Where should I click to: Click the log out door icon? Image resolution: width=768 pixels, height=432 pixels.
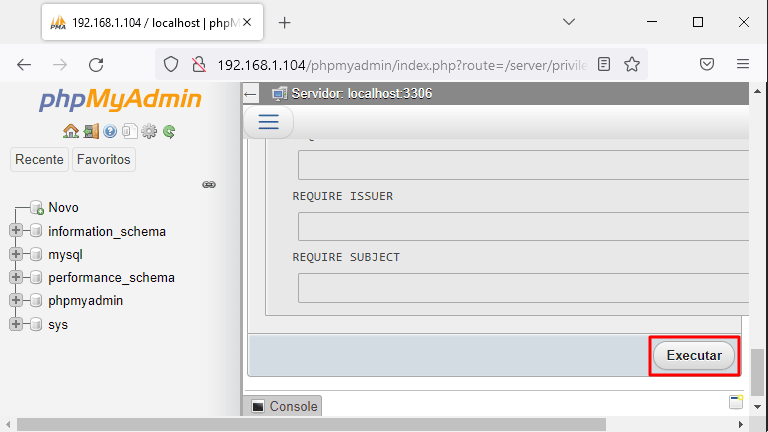[x=91, y=131]
